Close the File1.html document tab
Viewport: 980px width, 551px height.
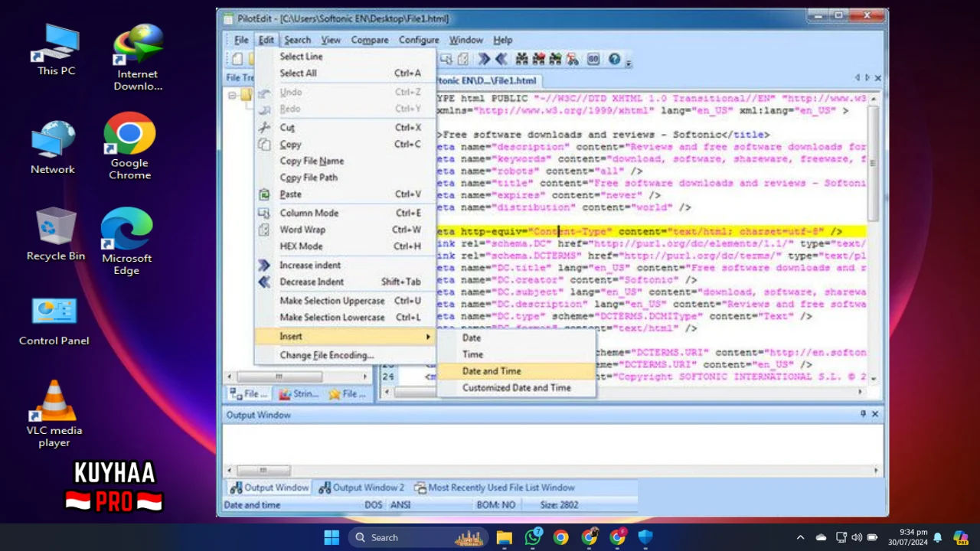click(877, 78)
